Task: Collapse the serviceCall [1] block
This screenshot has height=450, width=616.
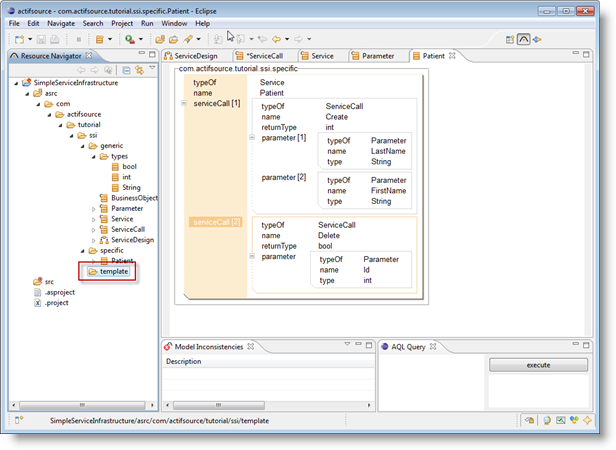Action: click(x=183, y=103)
